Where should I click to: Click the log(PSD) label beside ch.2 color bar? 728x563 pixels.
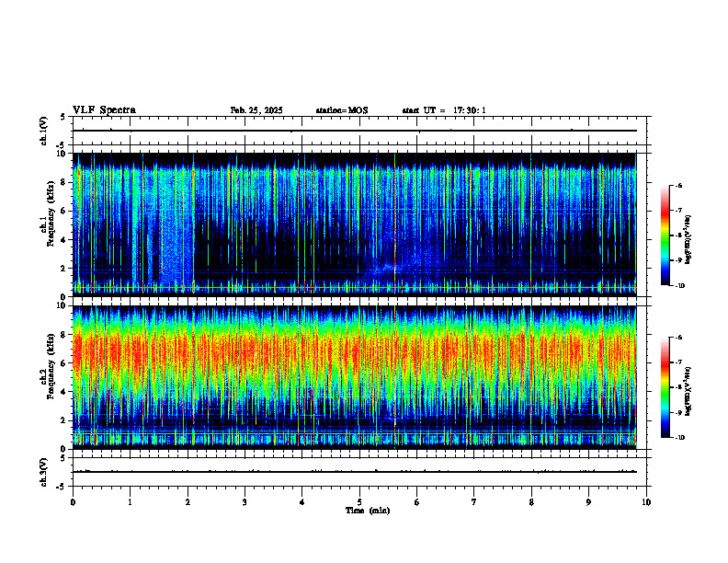(x=688, y=391)
